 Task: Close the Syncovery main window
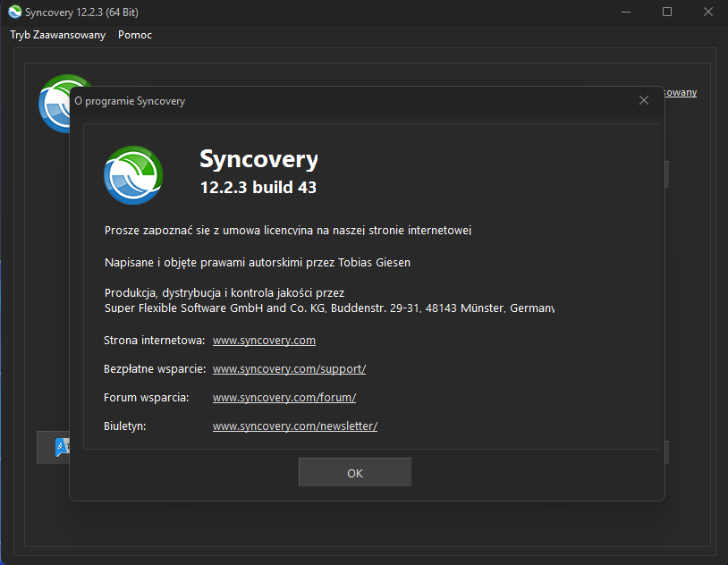tap(707, 13)
